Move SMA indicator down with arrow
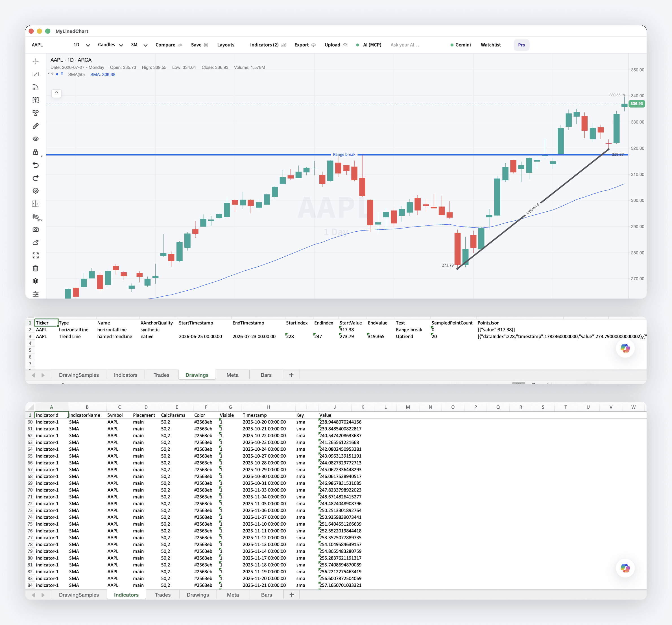 (53, 74)
